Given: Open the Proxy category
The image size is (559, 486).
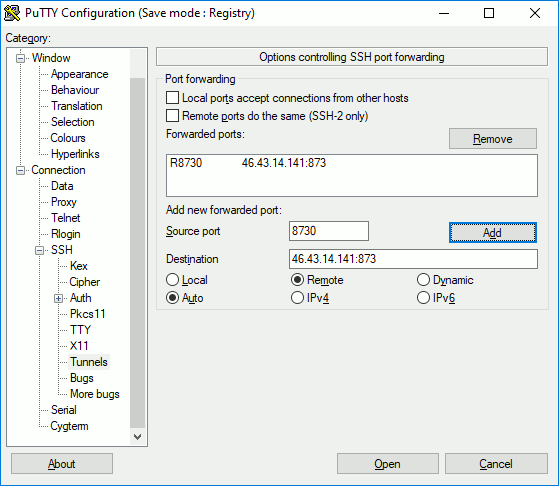Looking at the screenshot, I should tap(64, 202).
